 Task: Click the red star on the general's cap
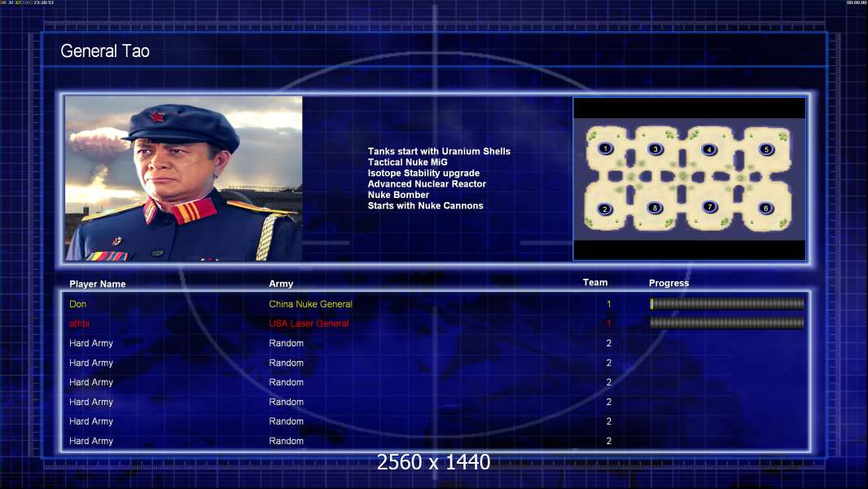click(158, 117)
